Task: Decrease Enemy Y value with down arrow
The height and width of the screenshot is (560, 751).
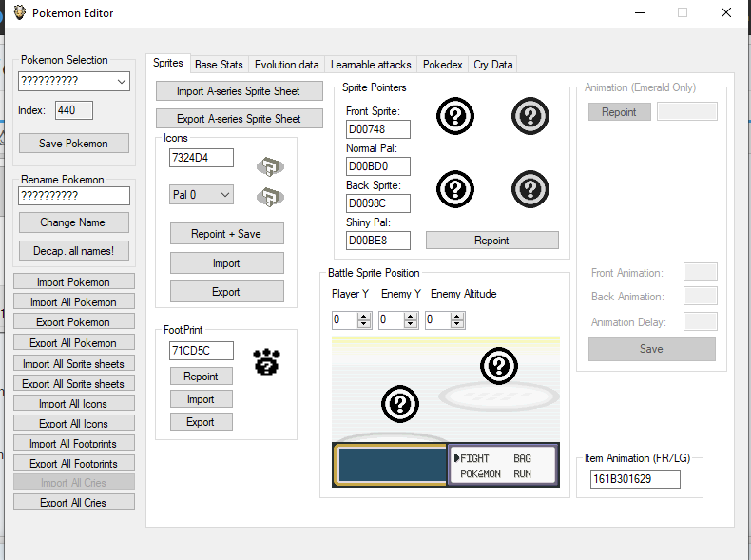Action: tap(412, 325)
